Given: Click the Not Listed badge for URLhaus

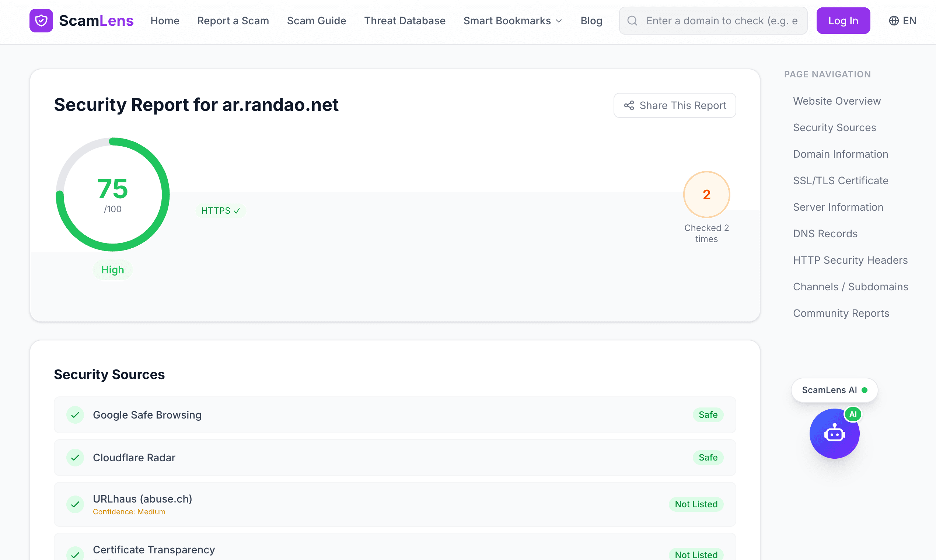Looking at the screenshot, I should [x=696, y=504].
